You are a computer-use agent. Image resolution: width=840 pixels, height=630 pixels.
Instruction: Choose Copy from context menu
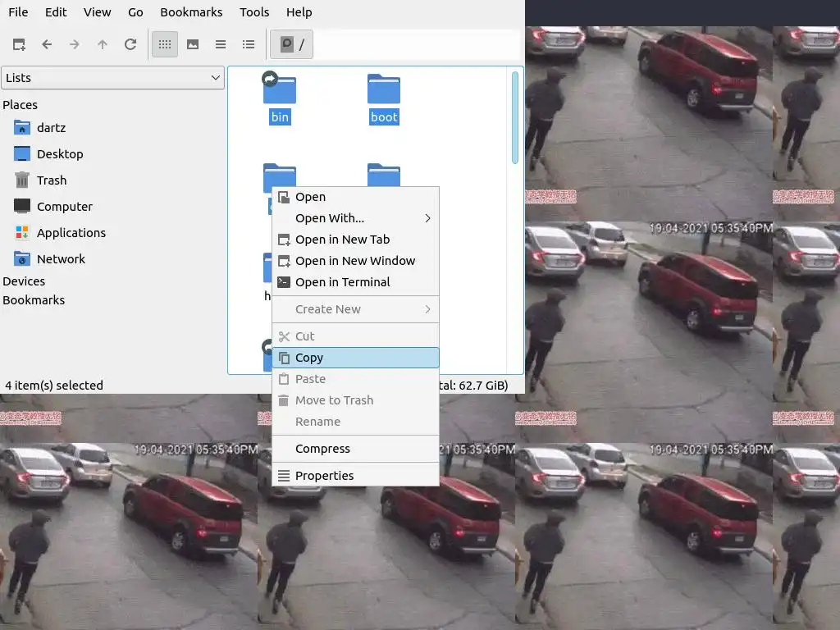pyautogui.click(x=356, y=358)
